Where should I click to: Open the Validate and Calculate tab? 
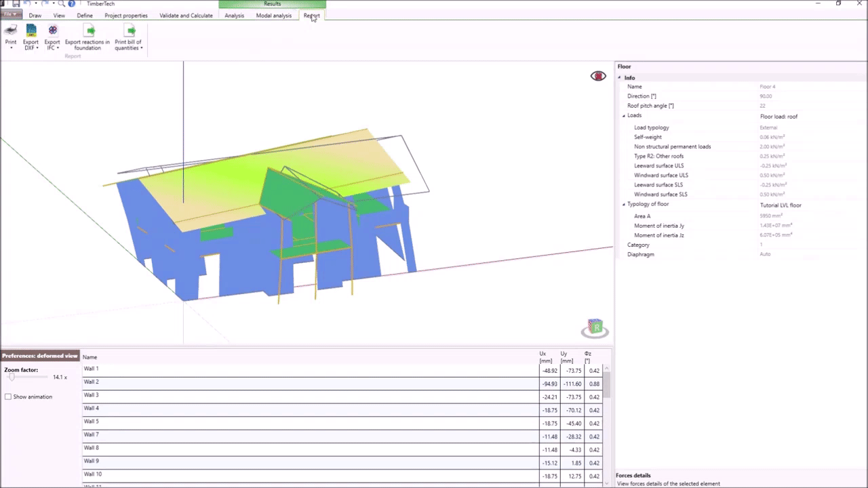pos(186,16)
